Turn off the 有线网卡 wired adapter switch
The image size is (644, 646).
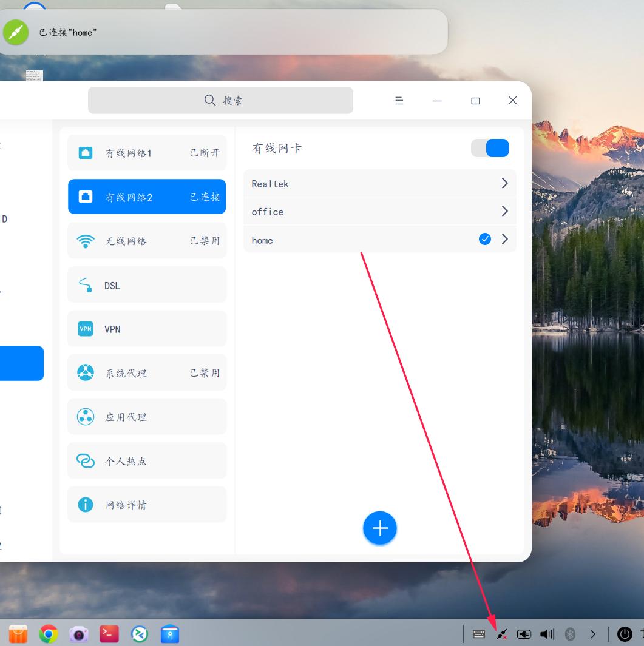coord(490,147)
